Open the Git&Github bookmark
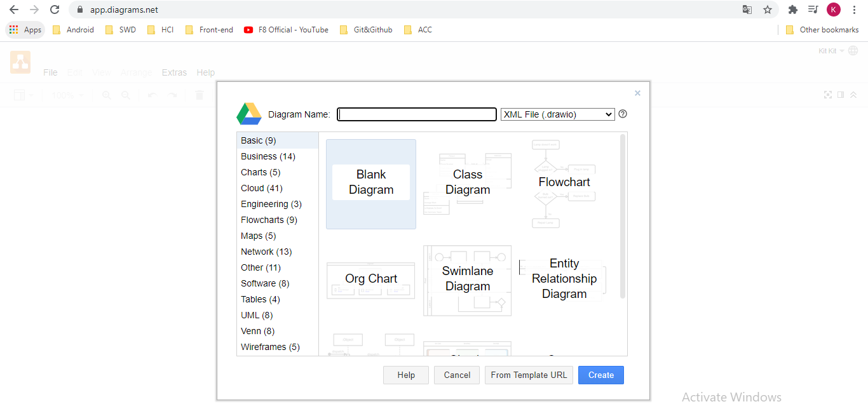 click(x=366, y=29)
